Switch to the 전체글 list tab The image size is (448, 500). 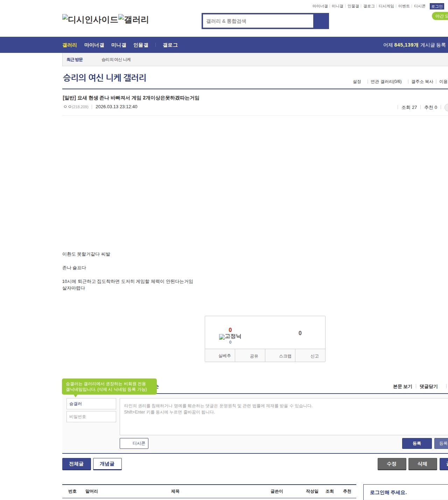pos(77,464)
